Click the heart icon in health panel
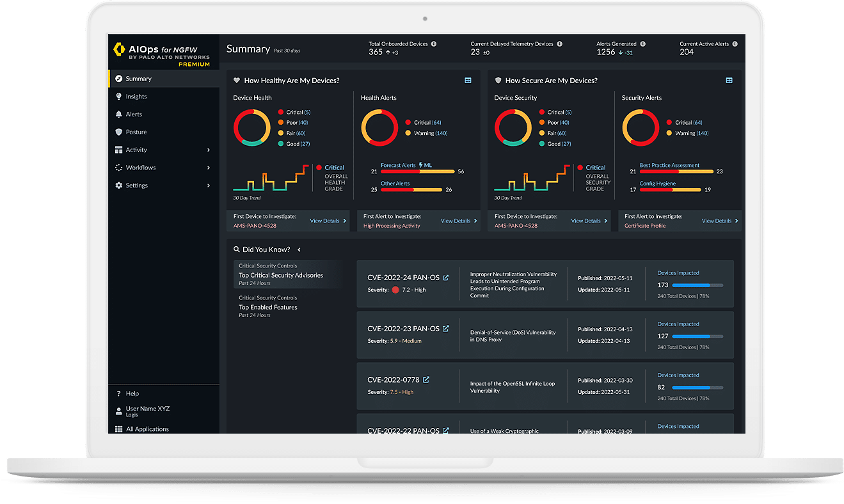 pos(237,81)
